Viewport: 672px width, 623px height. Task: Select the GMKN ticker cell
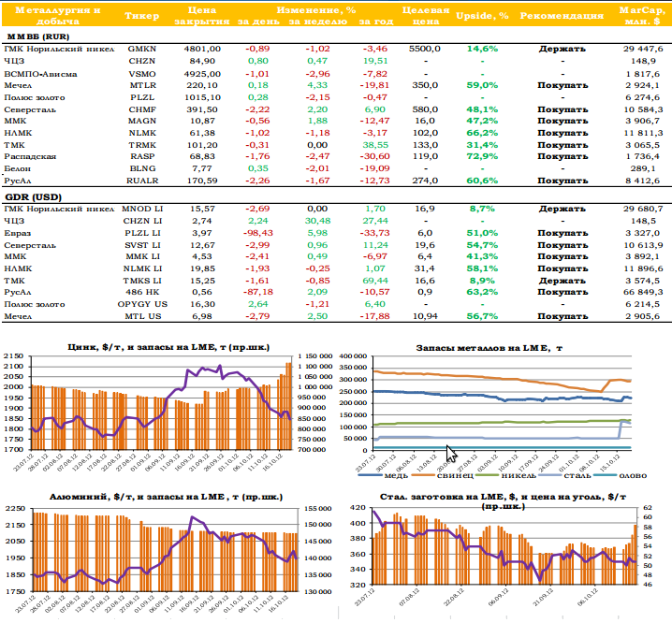click(142, 49)
